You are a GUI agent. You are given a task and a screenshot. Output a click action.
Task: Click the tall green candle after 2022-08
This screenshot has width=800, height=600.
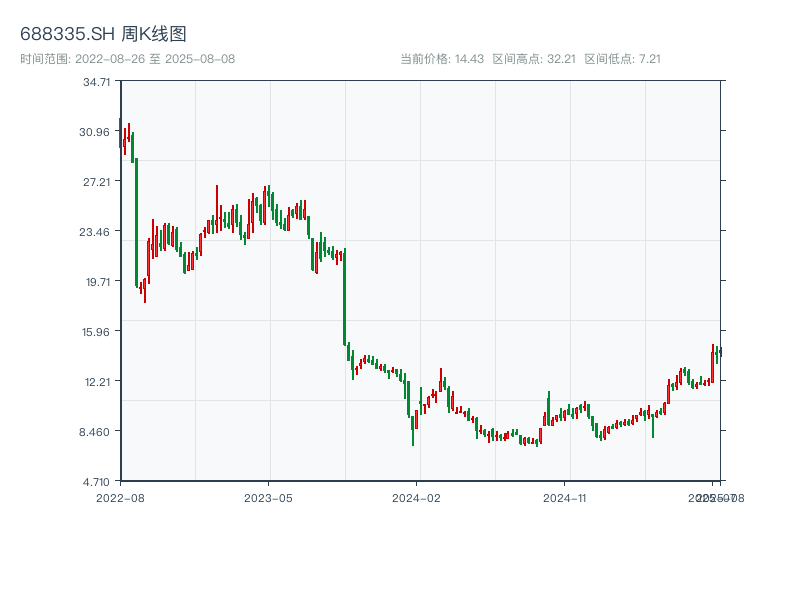point(136,222)
